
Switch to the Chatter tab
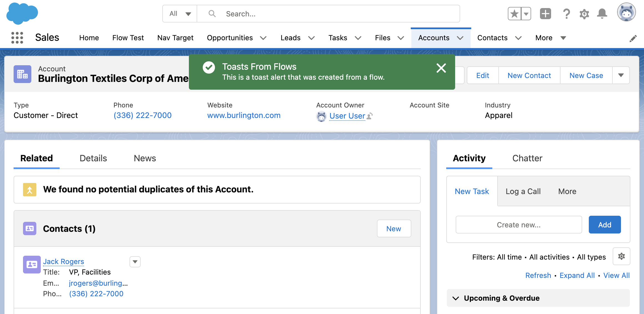[x=527, y=158]
